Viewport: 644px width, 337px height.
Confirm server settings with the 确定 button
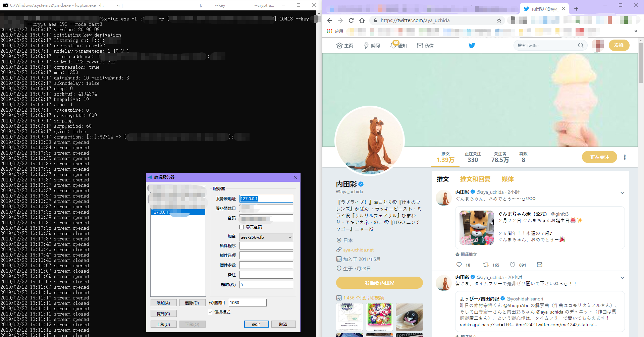click(x=256, y=324)
